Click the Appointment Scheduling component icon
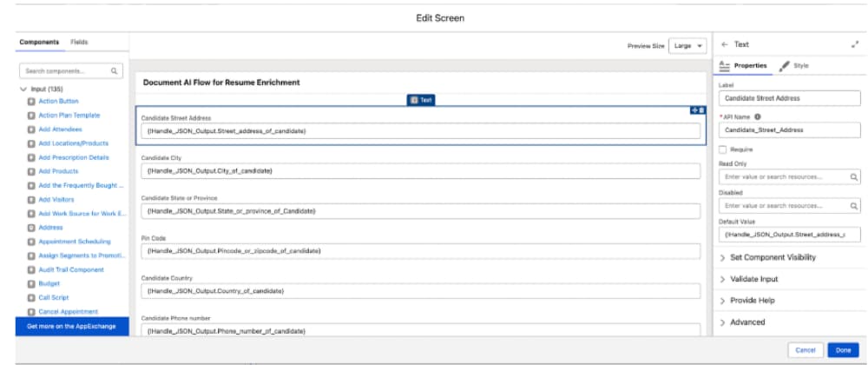 click(31, 242)
